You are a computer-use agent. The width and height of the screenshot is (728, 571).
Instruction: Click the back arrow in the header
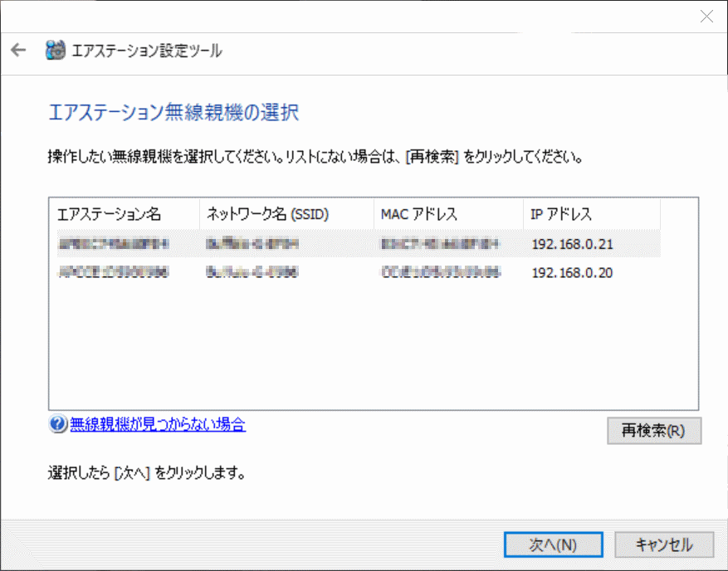pos(18,51)
